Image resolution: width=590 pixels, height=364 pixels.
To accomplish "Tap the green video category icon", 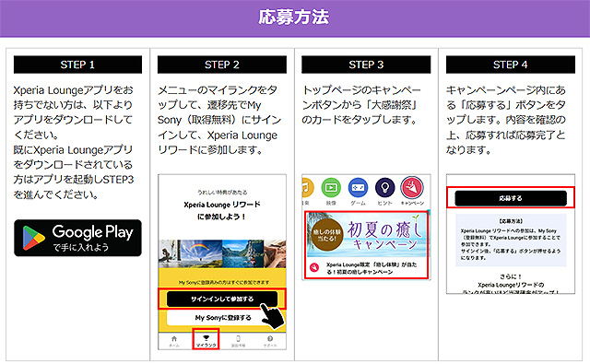I will click(x=331, y=188).
